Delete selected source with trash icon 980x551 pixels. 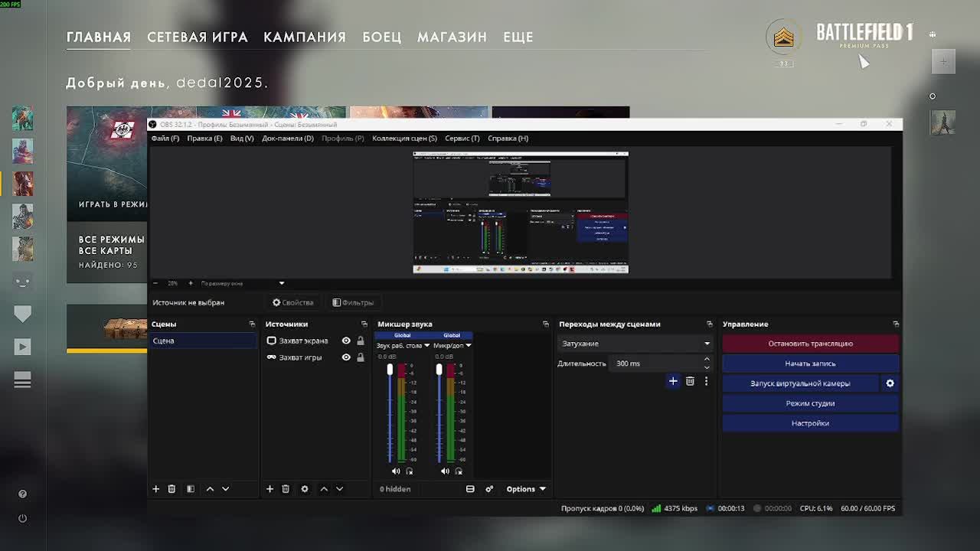(286, 489)
